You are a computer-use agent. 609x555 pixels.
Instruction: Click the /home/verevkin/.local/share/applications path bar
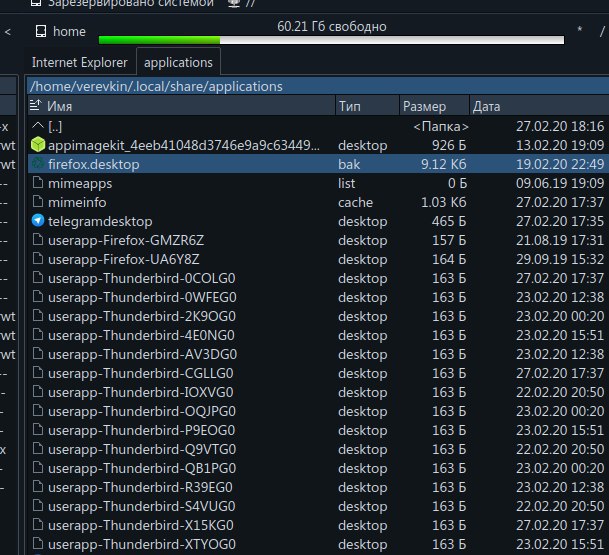(x=318, y=86)
